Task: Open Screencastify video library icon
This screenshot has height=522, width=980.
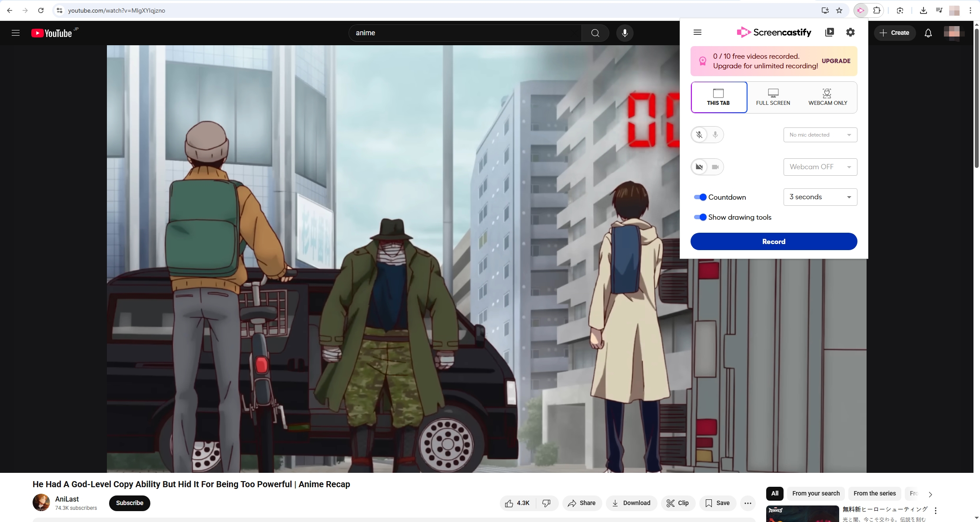Action: point(829,32)
